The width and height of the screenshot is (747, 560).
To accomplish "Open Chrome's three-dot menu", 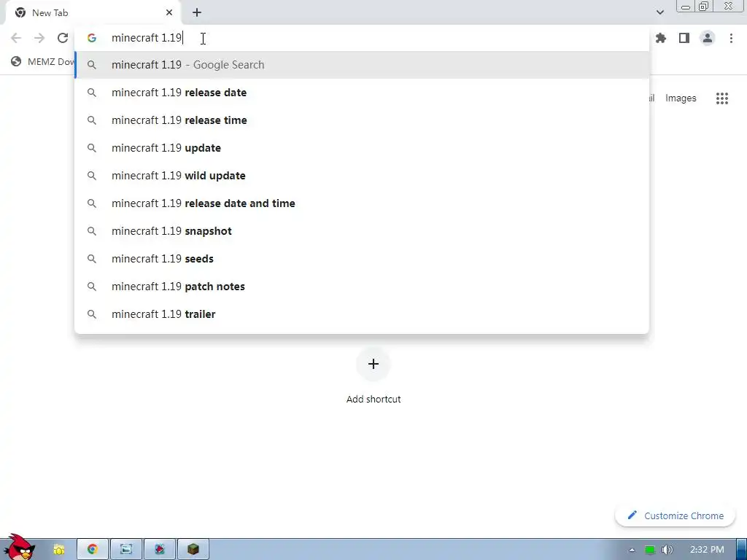I will [731, 38].
